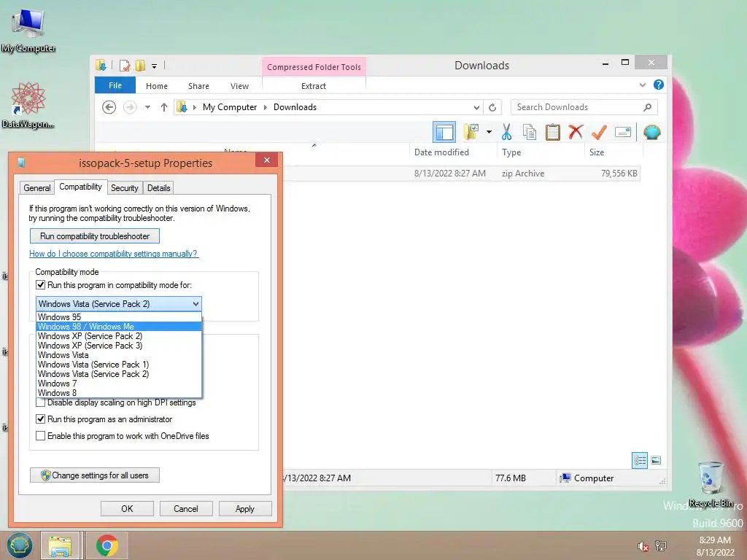Enable Disable display scaling on high DPI
The width and height of the screenshot is (747, 560).
click(x=41, y=402)
